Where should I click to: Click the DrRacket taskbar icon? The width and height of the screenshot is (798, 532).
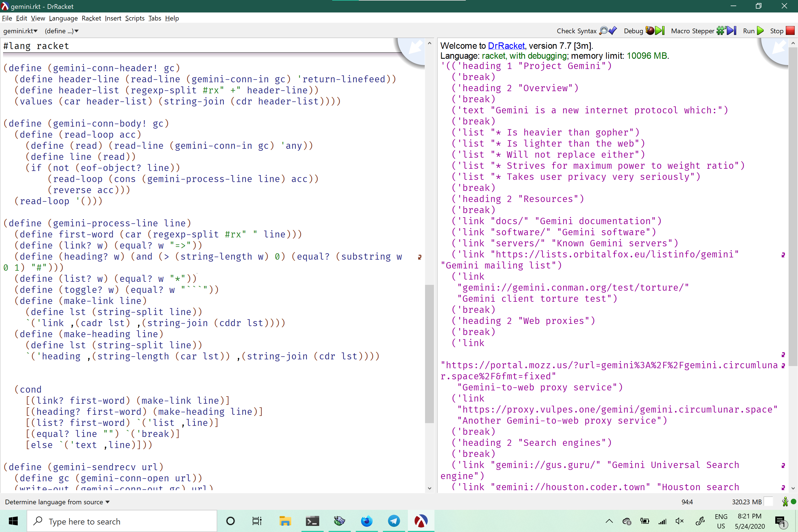tap(421, 521)
